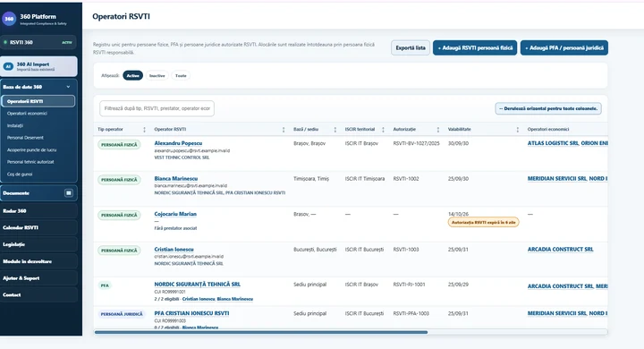Sort by the Tip operator column handle

pyautogui.click(x=144, y=130)
